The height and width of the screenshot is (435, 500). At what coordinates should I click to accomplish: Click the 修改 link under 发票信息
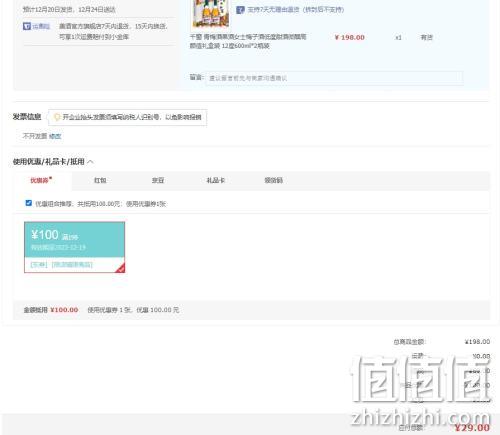tap(55, 136)
